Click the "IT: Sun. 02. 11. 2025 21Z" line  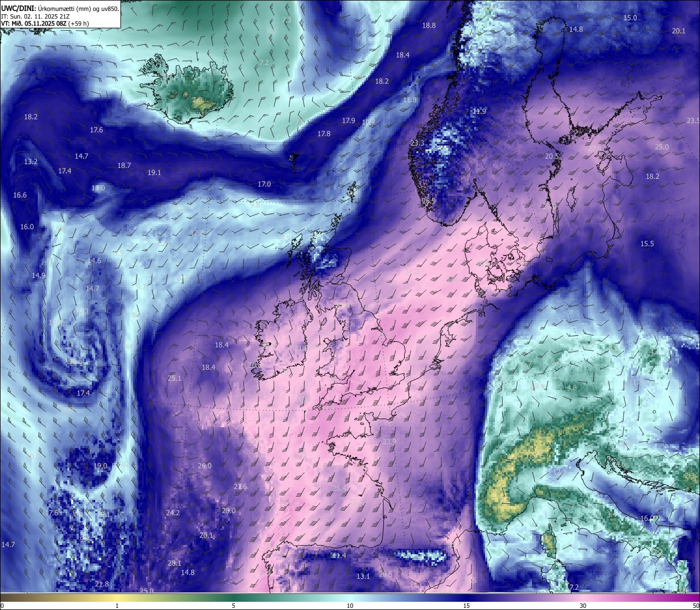(36, 16)
